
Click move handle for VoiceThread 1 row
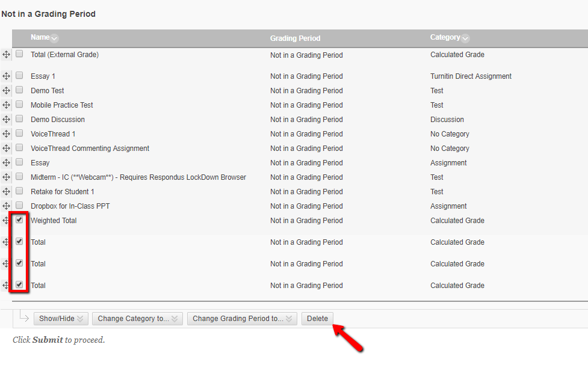pyautogui.click(x=7, y=134)
